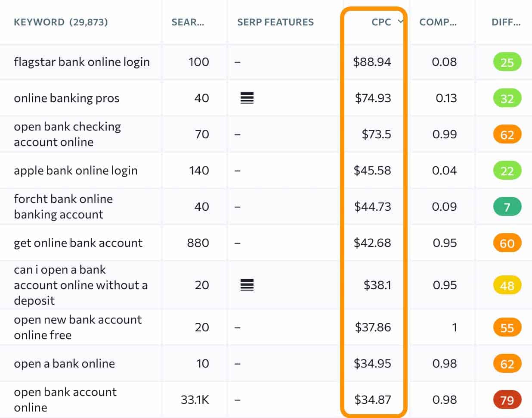This screenshot has height=418, width=532.
Task: Open the keyword "open bank account online"
Action: click(65, 400)
